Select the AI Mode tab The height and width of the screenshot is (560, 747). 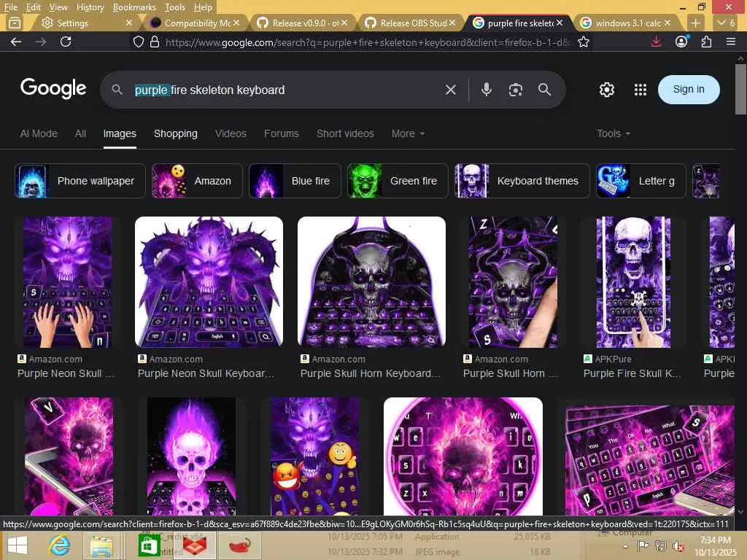(39, 134)
